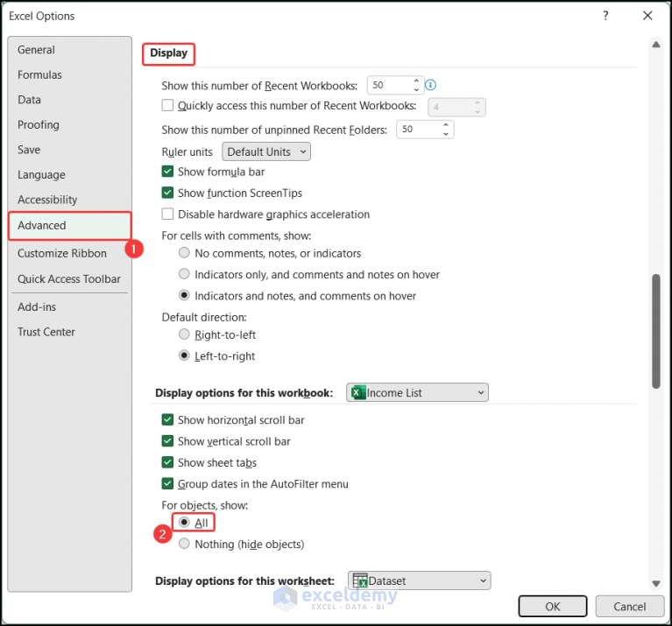Open Save options category
This screenshot has width=672, height=626.
[69, 150]
